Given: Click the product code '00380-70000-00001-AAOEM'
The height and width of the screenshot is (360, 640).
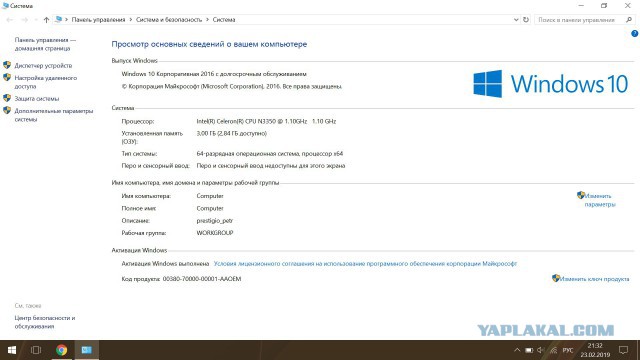Looking at the screenshot, I should pyautogui.click(x=202, y=279).
